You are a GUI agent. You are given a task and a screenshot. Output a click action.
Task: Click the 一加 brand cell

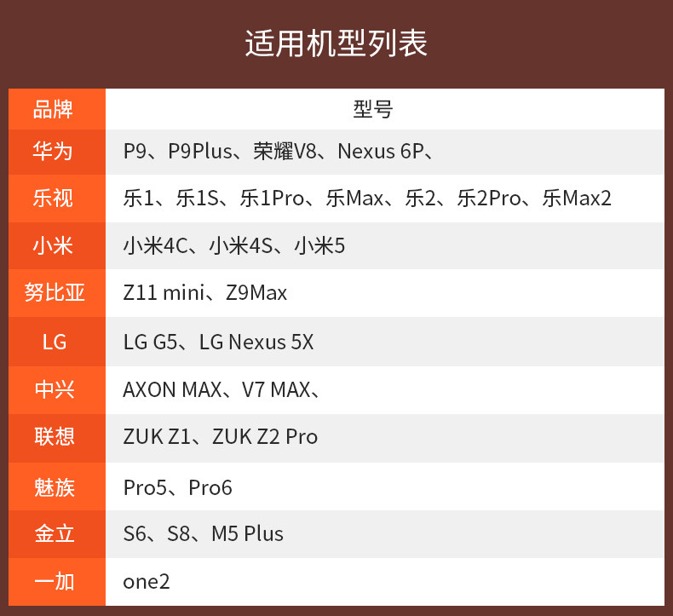[x=57, y=582]
